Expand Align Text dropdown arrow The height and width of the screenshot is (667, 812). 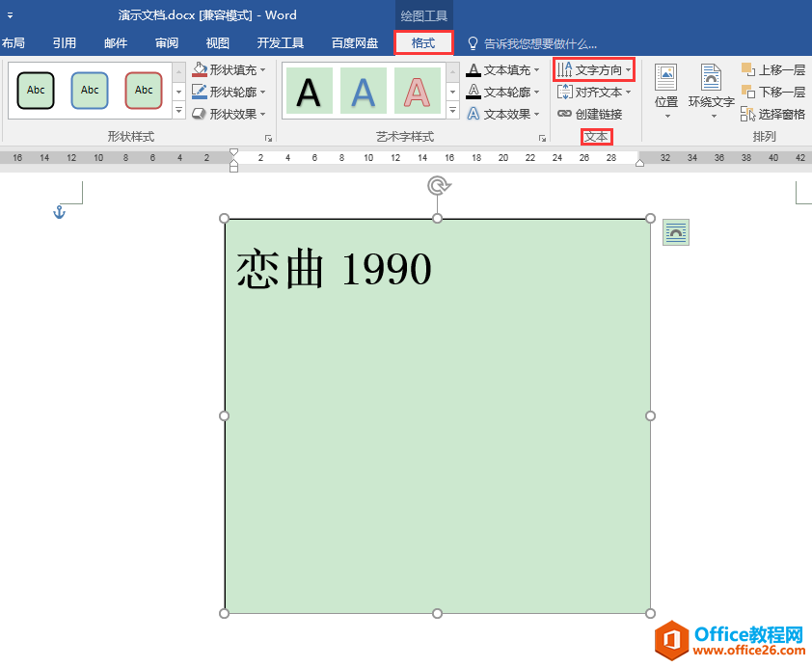point(628,93)
